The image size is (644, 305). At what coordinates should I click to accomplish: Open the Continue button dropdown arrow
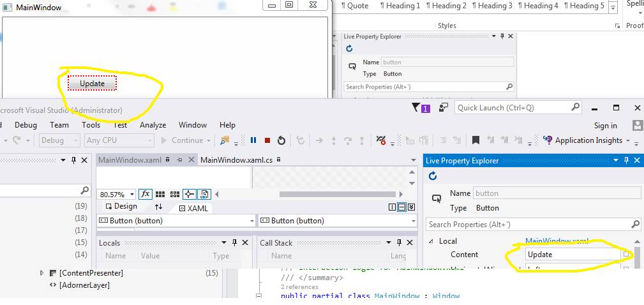(x=208, y=140)
